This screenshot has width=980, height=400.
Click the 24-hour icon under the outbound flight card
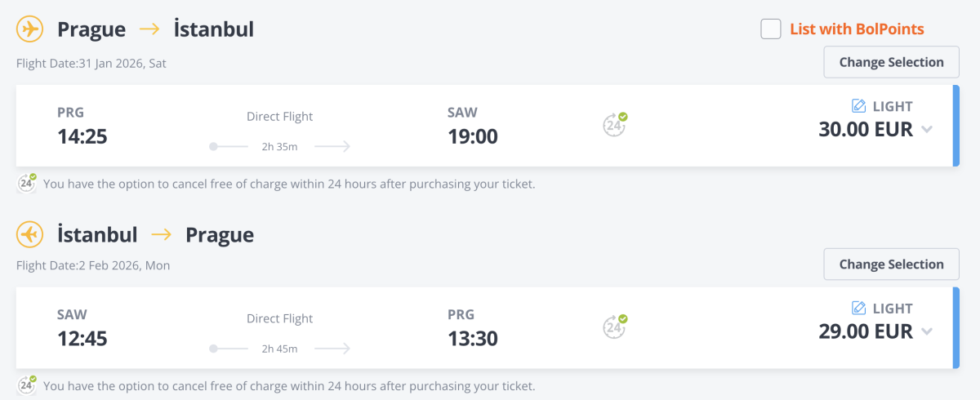[27, 183]
